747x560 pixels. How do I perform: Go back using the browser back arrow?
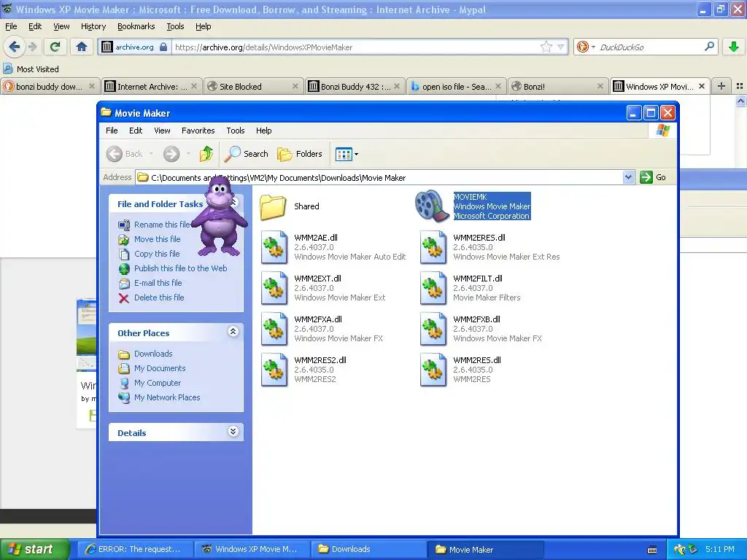pos(15,47)
